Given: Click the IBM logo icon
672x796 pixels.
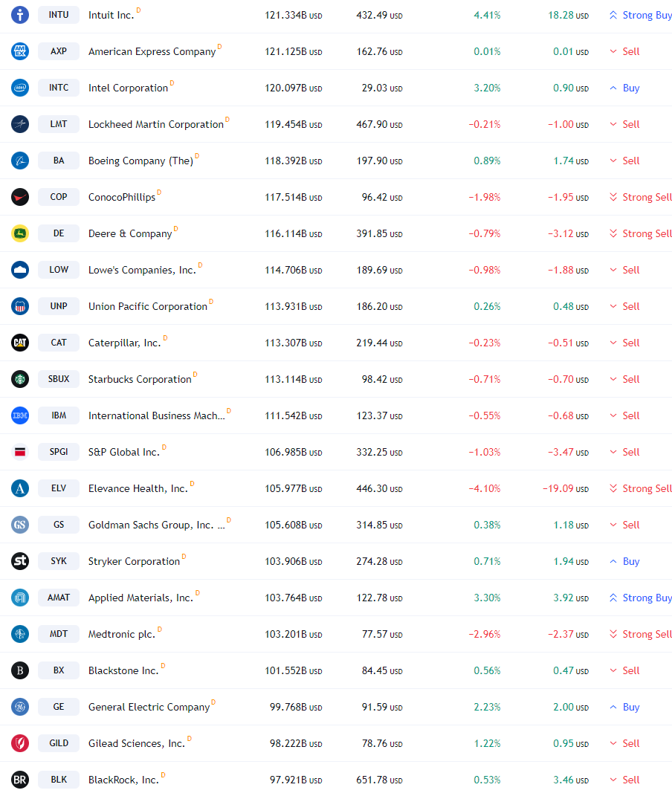Looking at the screenshot, I should [20, 415].
